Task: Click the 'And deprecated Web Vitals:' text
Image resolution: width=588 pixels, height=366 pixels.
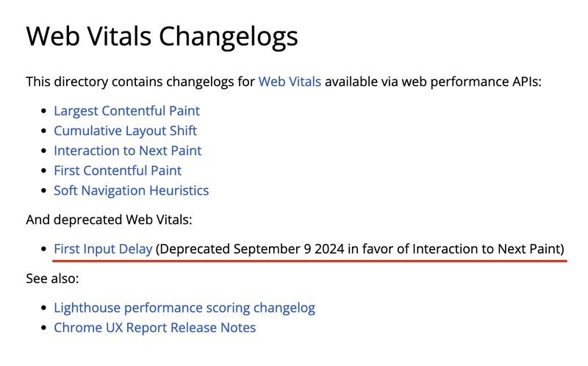Action: (109, 219)
